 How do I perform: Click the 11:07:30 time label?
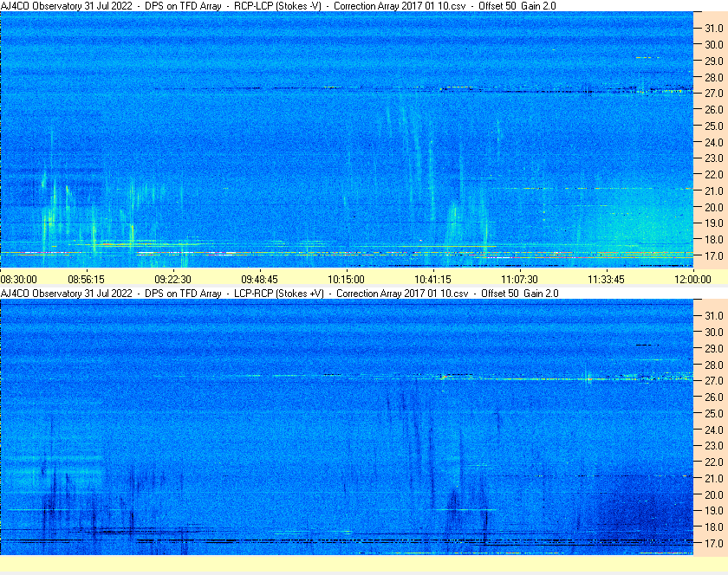click(x=519, y=280)
